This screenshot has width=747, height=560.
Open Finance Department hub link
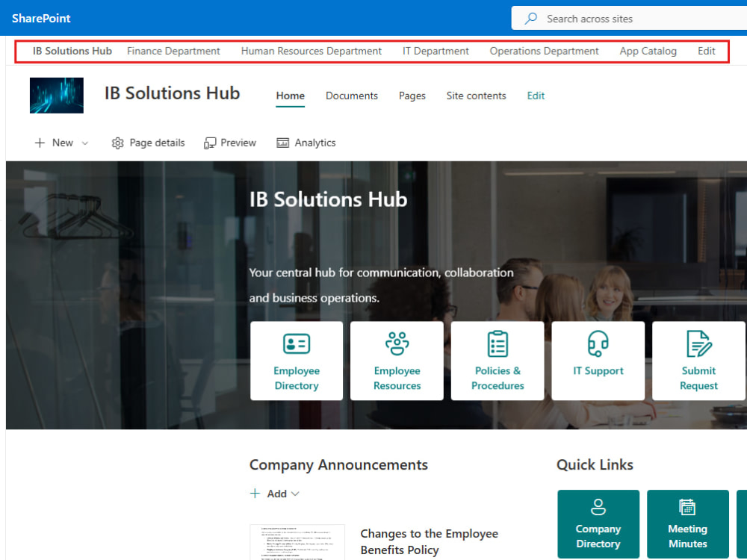(x=173, y=51)
